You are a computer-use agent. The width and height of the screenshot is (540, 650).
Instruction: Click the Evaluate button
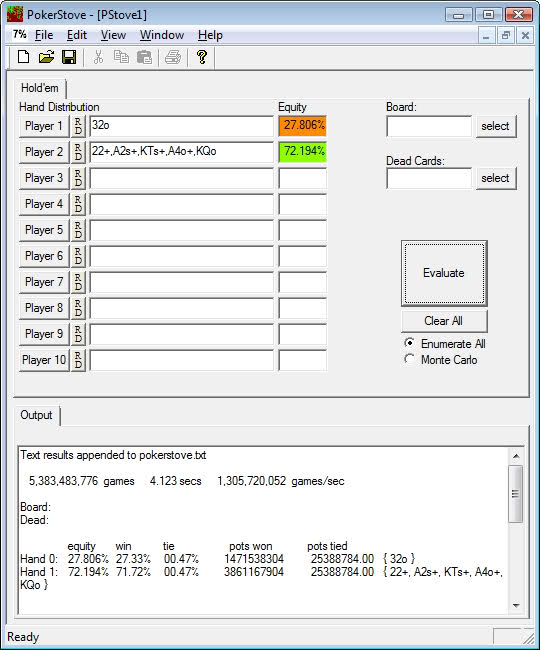click(444, 273)
